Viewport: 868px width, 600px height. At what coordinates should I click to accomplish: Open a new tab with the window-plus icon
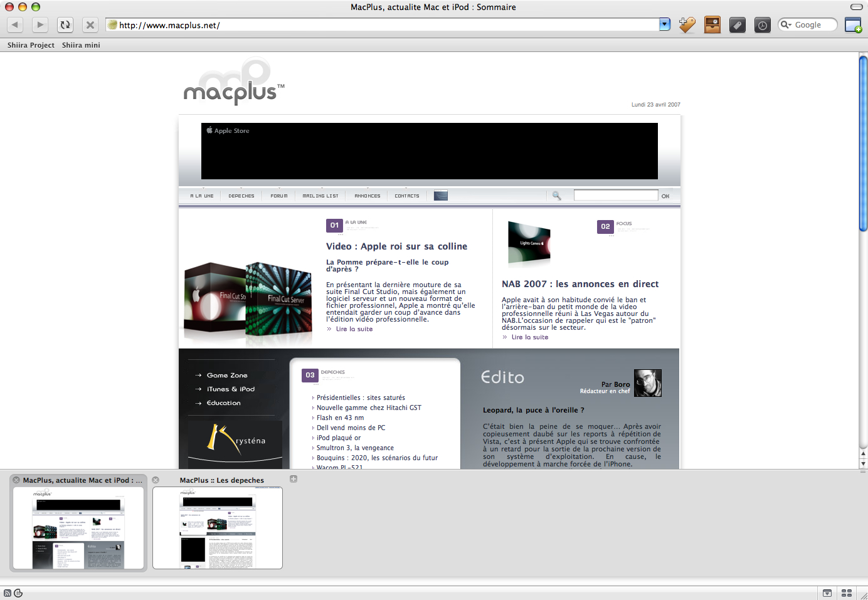[853, 25]
